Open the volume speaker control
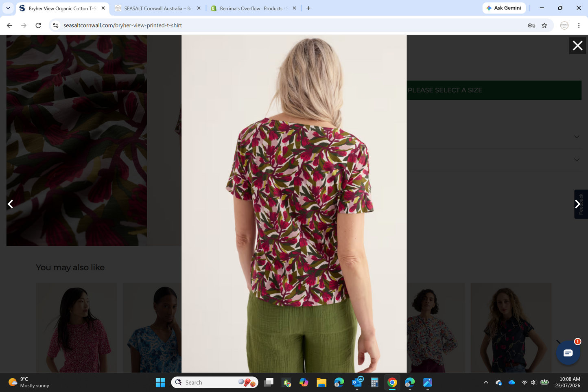This screenshot has width=588, height=392. pos(533,383)
